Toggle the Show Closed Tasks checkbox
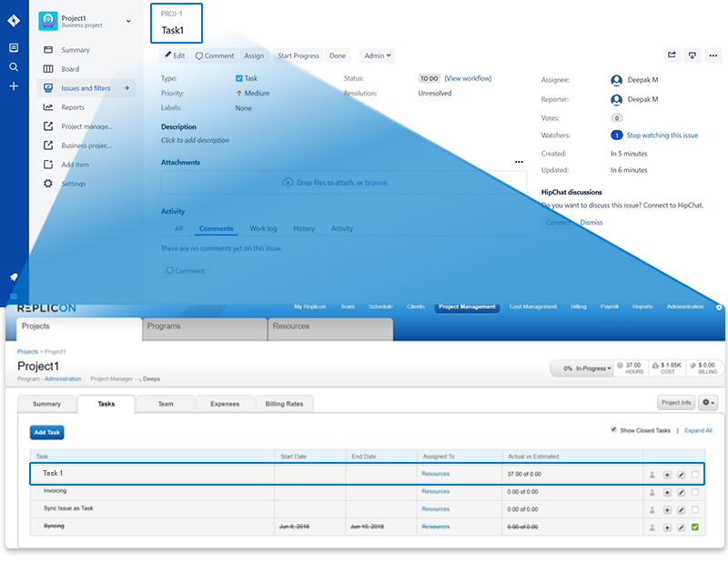 [x=613, y=429]
